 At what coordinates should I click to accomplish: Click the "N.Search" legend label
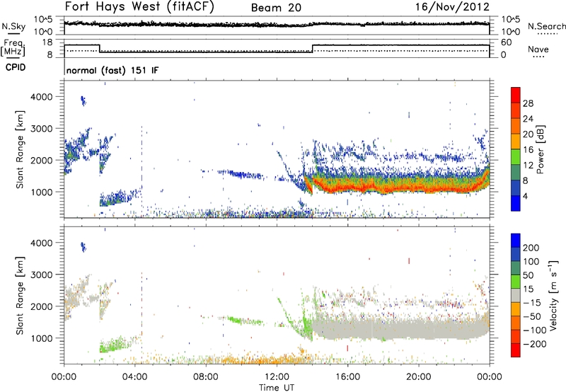click(546, 26)
